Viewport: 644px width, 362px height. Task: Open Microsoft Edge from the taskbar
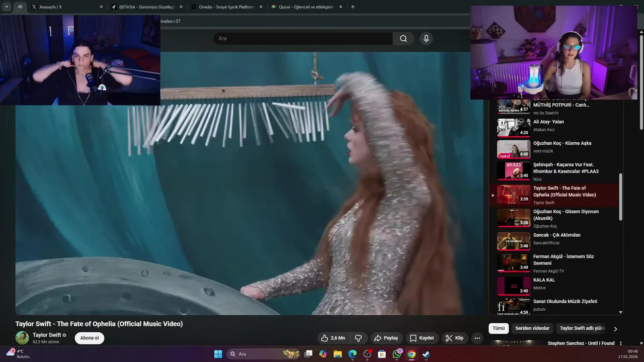(352, 354)
